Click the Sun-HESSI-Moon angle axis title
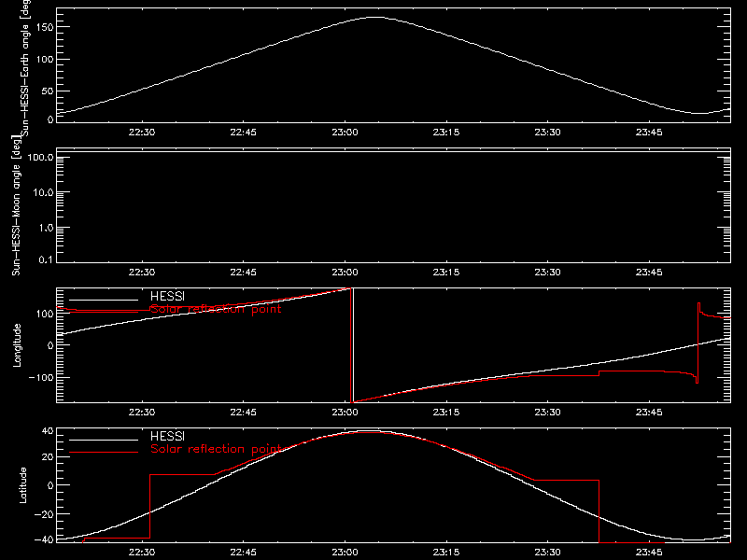The image size is (747, 560). coord(16,205)
